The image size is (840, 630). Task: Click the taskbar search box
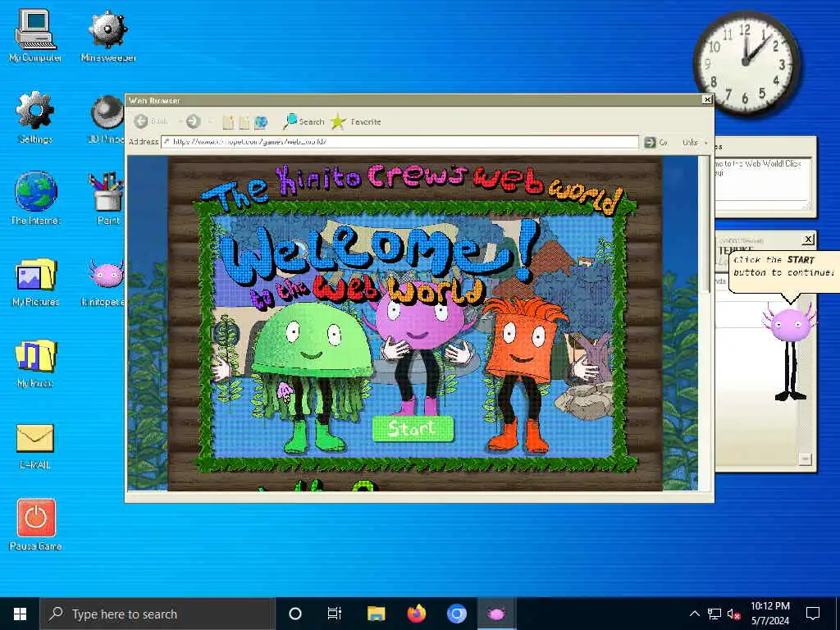(x=157, y=614)
